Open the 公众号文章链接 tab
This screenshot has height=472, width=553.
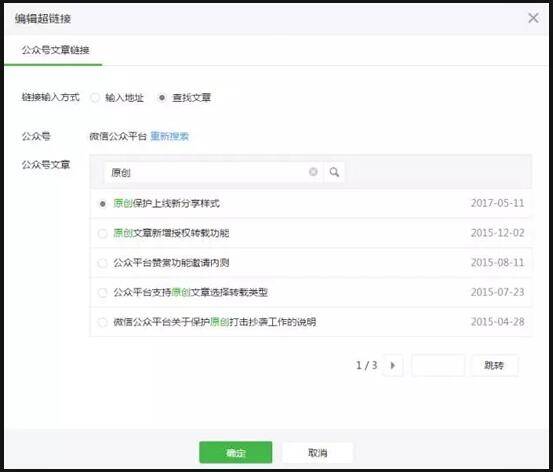click(55, 50)
